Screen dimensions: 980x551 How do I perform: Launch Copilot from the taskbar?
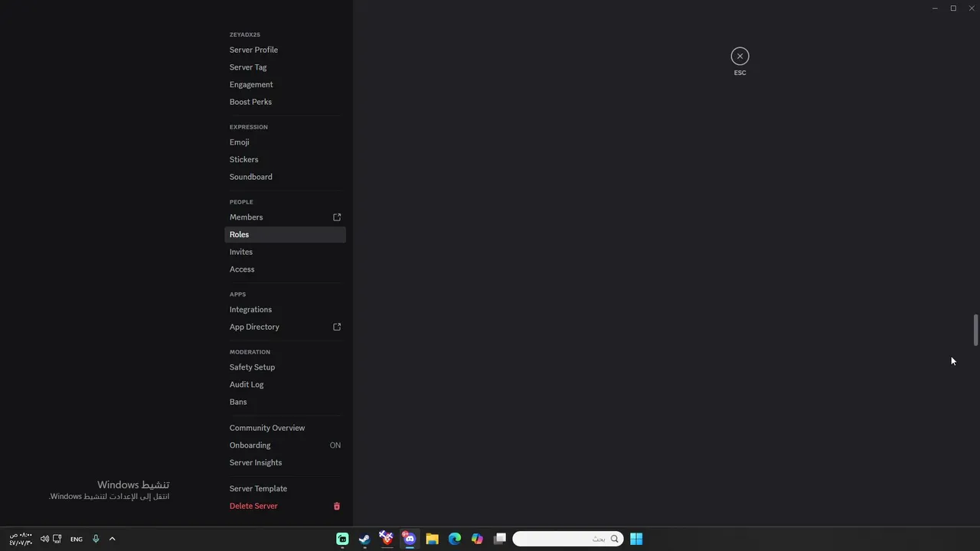tap(477, 539)
